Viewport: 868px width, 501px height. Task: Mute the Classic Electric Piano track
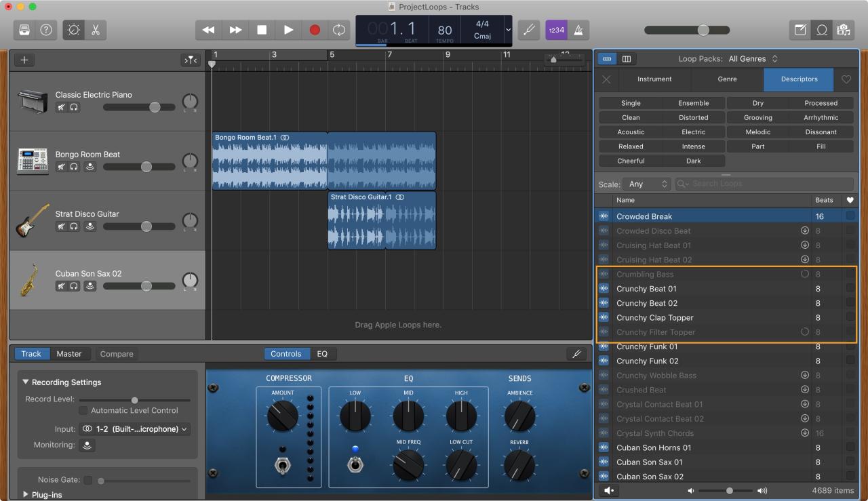[x=60, y=106]
